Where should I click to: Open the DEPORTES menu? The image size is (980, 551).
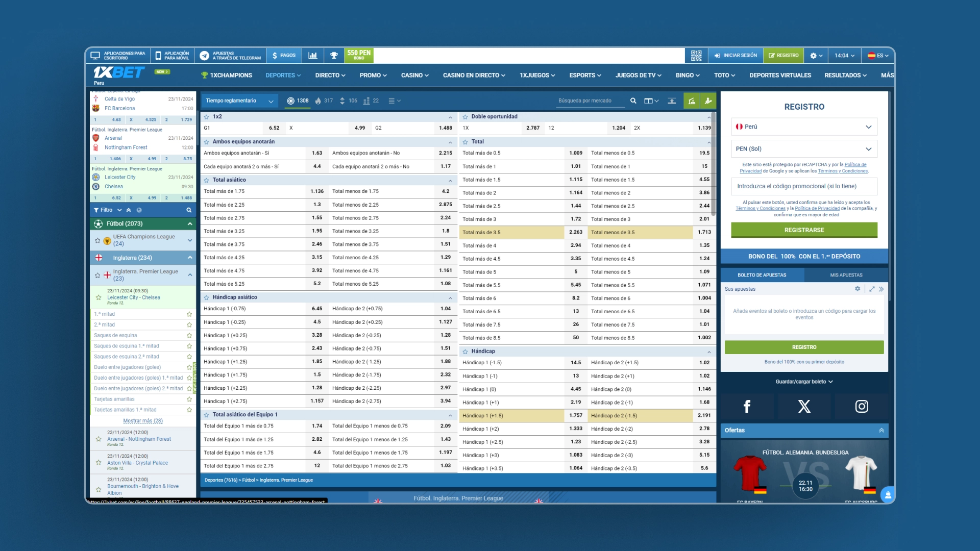point(283,76)
